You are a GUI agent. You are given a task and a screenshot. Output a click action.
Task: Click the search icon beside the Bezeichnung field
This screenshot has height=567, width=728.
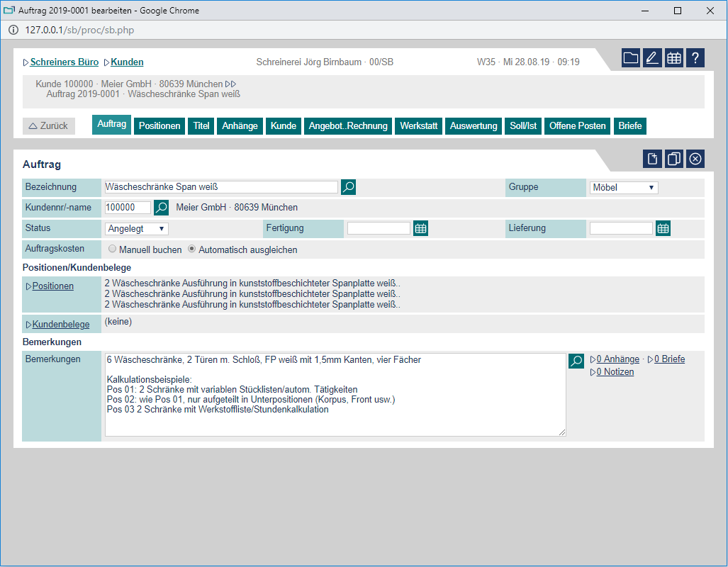click(x=348, y=187)
